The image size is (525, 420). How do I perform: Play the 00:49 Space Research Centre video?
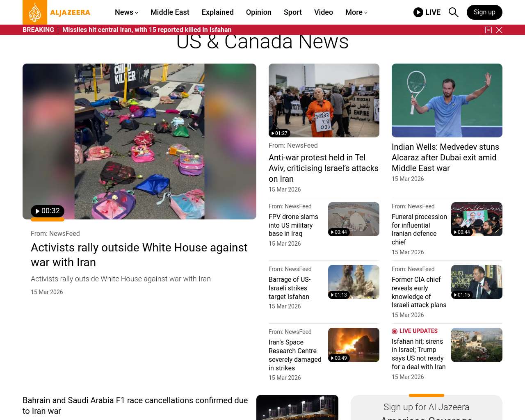339,358
